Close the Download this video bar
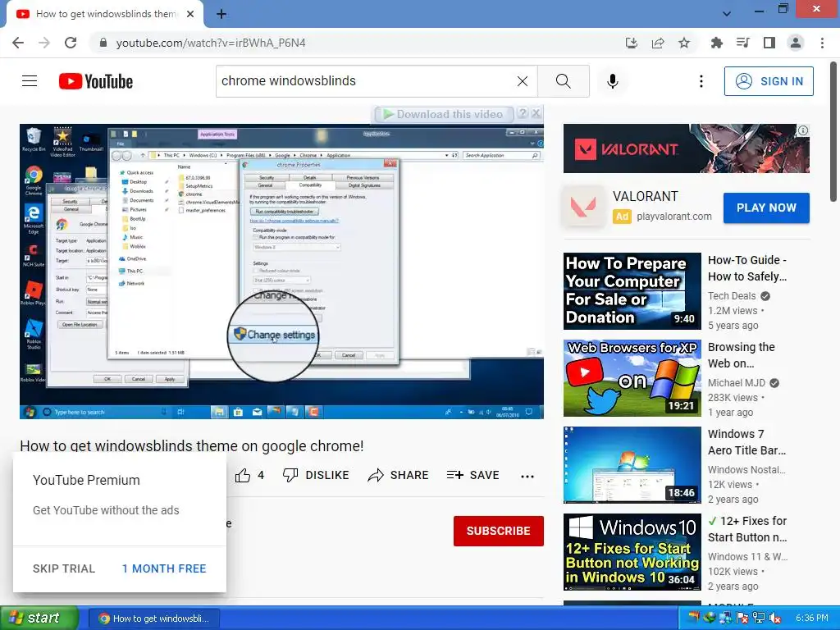Image resolution: width=840 pixels, height=630 pixels. pyautogui.click(x=536, y=113)
